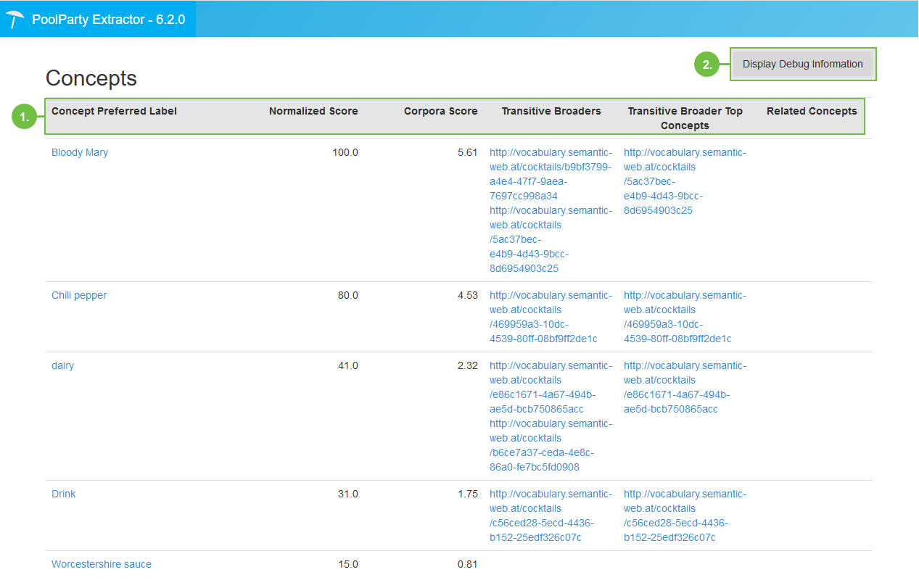The image size is (919, 588).
Task: Open the Drink concept link
Action: click(64, 494)
